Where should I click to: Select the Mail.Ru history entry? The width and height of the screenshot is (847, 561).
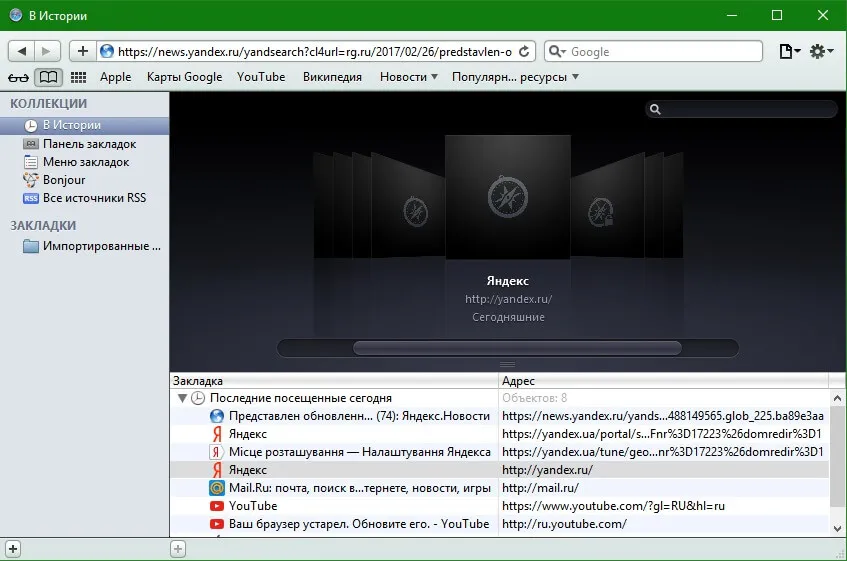coord(500,488)
